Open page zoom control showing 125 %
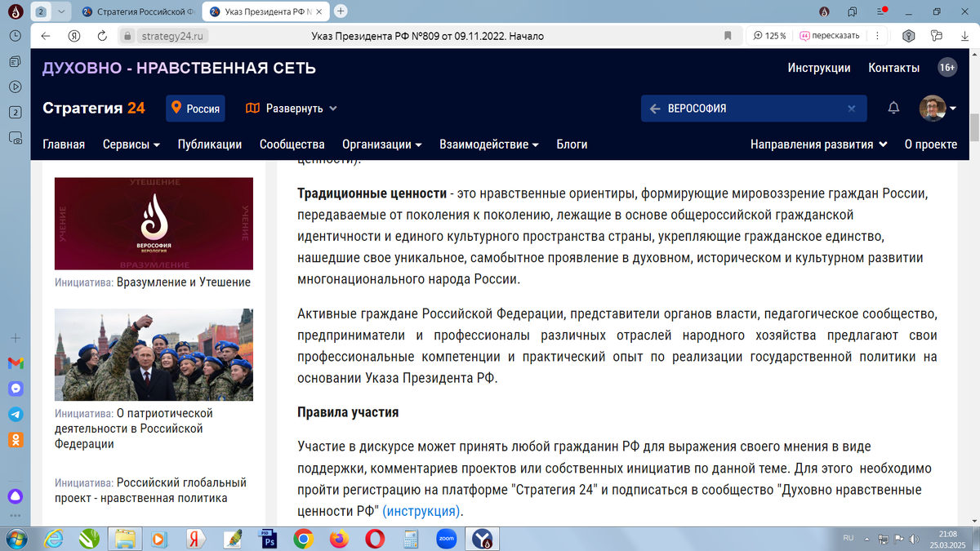Image resolution: width=980 pixels, height=551 pixels. pyautogui.click(x=769, y=36)
